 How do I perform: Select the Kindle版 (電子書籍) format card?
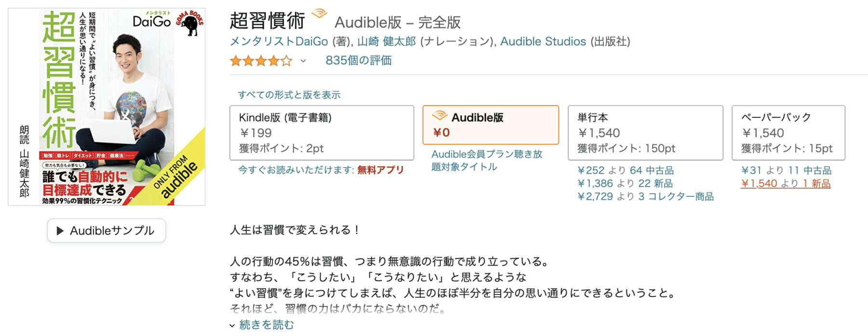[x=321, y=131]
